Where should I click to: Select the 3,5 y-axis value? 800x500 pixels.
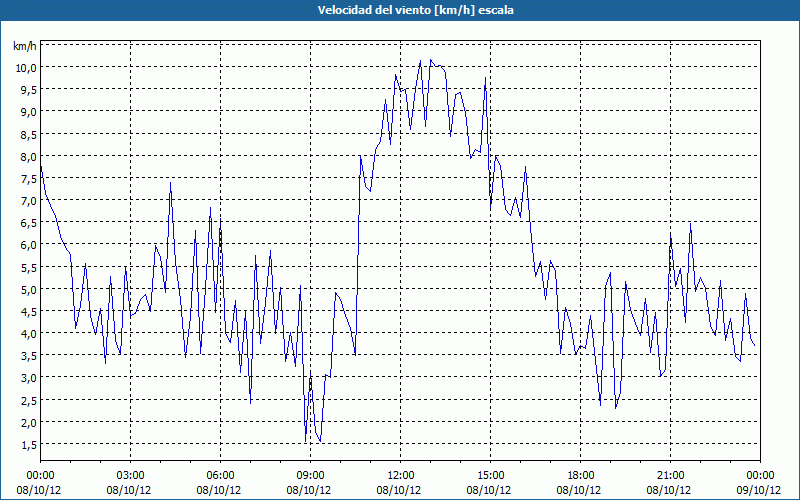click(27, 356)
